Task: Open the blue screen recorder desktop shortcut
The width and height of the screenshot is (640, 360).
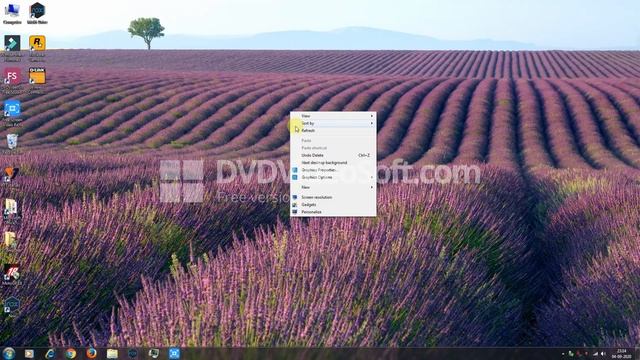Action: point(12,113)
